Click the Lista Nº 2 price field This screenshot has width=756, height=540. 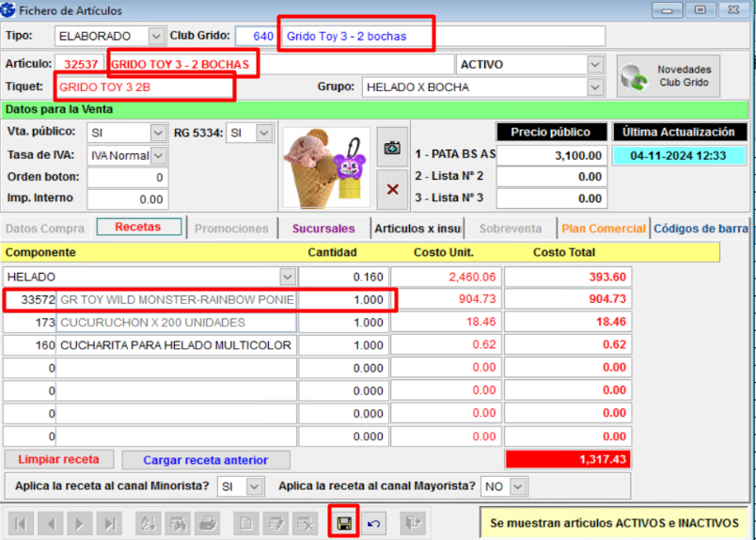click(552, 177)
